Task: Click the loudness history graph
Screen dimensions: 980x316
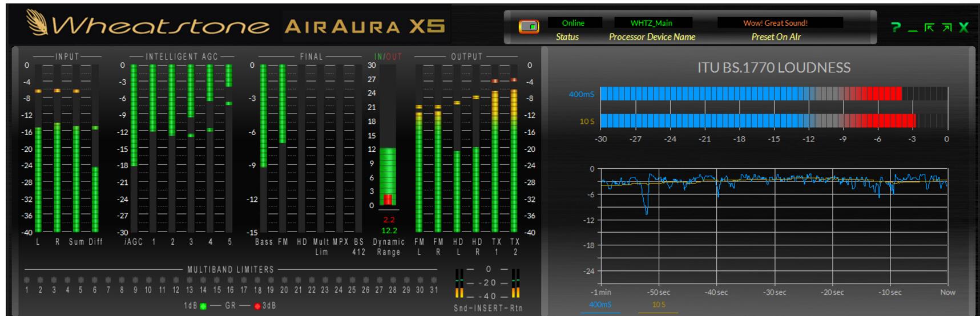Action: pyautogui.click(x=773, y=226)
